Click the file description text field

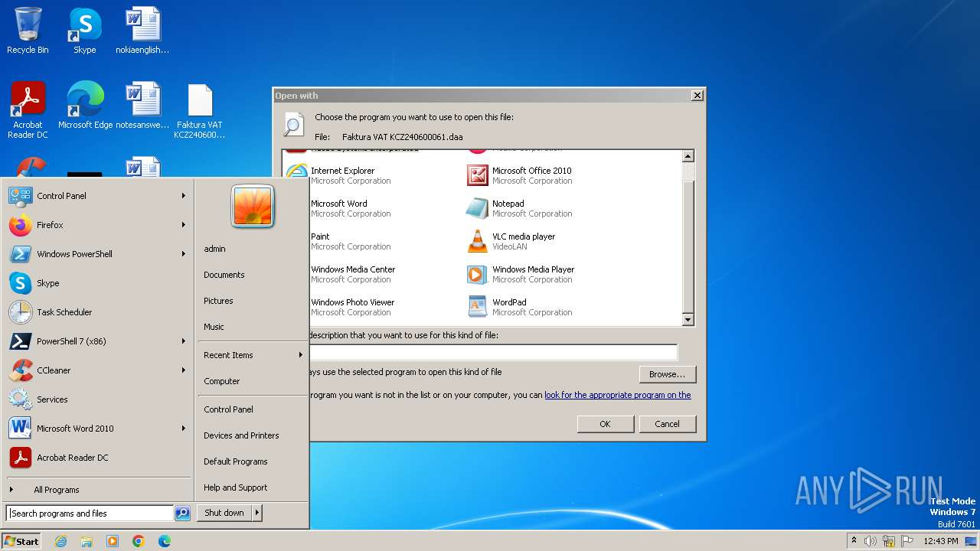(x=493, y=353)
